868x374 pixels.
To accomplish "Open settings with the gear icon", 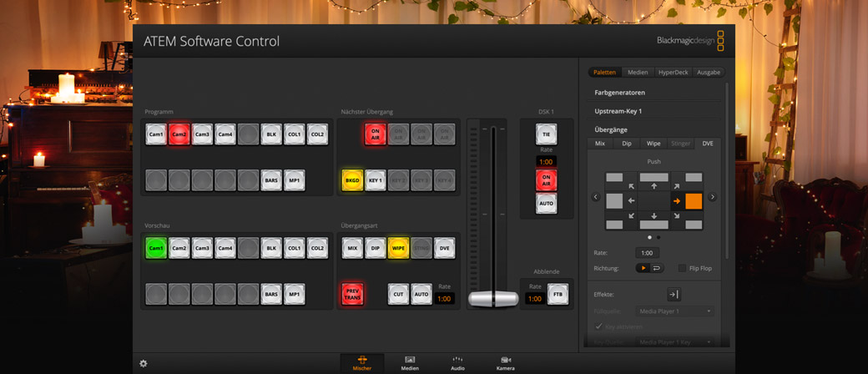I will coord(144,363).
